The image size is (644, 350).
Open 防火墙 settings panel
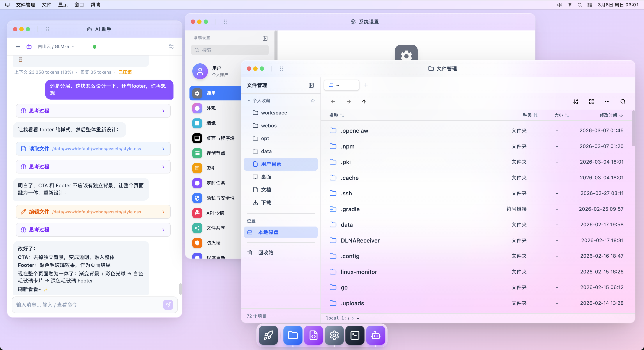pyautogui.click(x=213, y=243)
